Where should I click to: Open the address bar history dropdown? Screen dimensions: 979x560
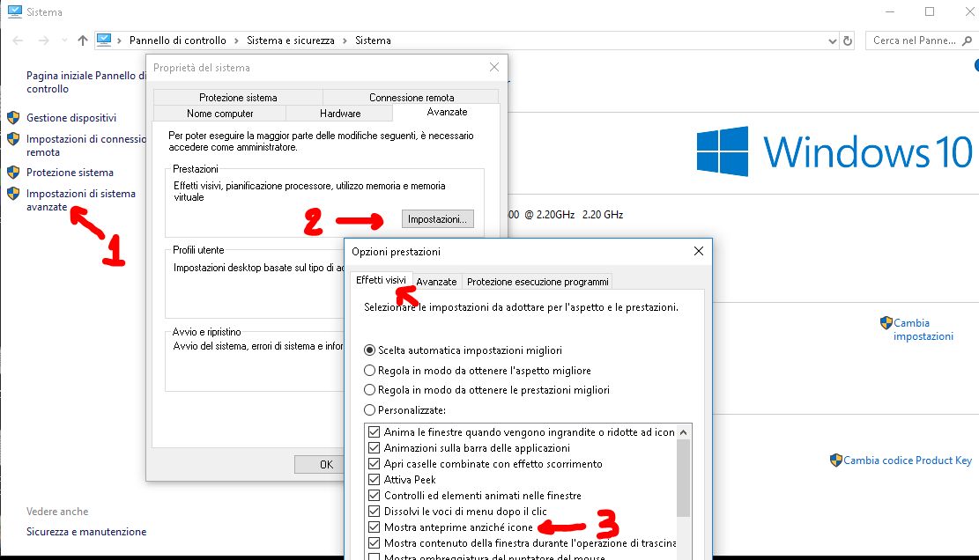click(x=832, y=41)
